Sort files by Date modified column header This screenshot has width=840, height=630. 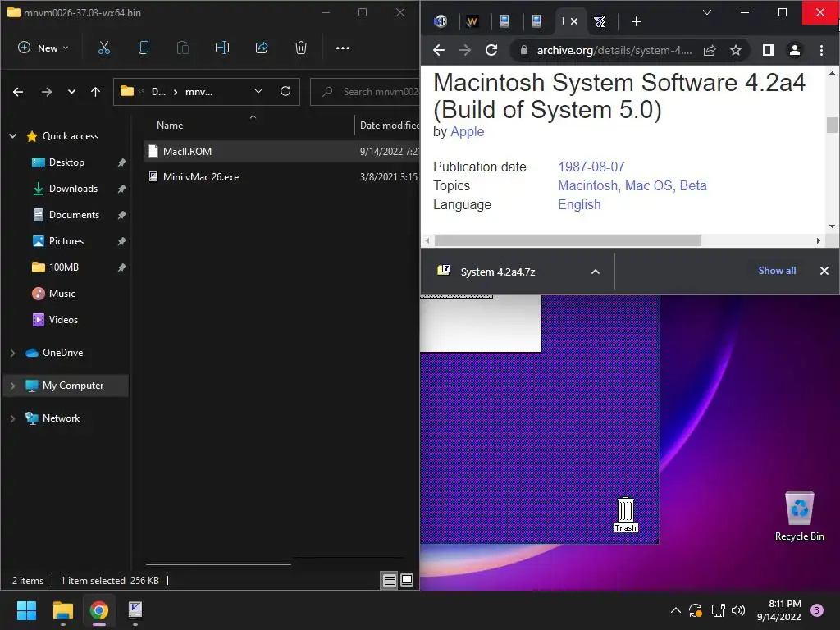click(389, 126)
